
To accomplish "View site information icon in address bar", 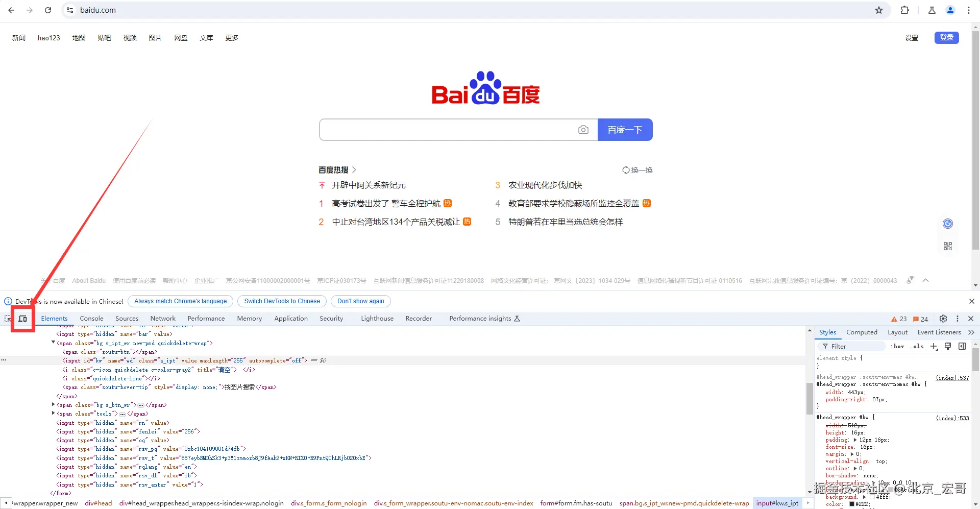I will click(x=70, y=10).
